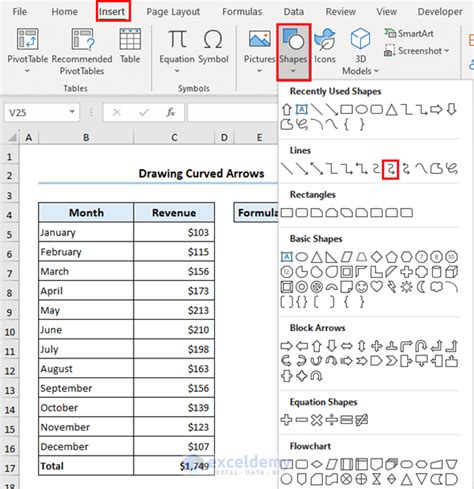
Task: Open the Data tab
Action: [294, 12]
